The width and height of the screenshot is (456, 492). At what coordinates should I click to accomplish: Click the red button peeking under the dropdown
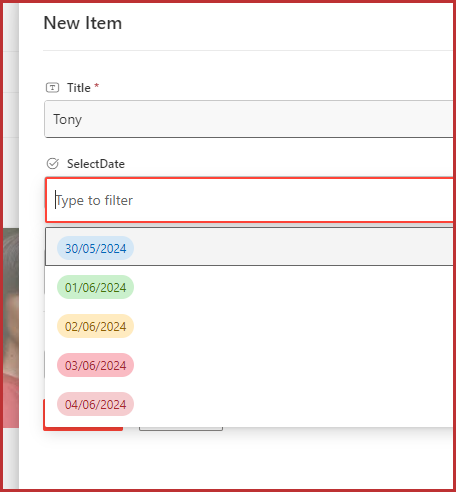[x=83, y=429]
